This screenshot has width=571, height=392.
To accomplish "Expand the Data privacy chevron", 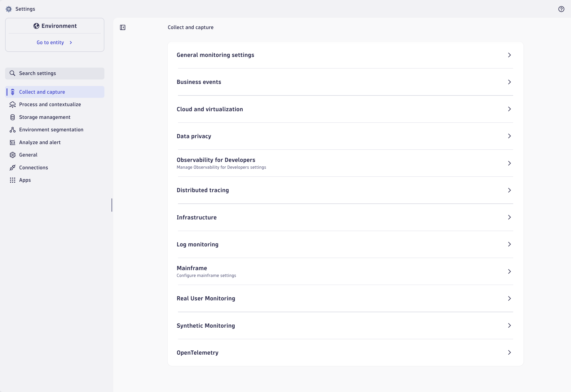I will click(x=509, y=136).
